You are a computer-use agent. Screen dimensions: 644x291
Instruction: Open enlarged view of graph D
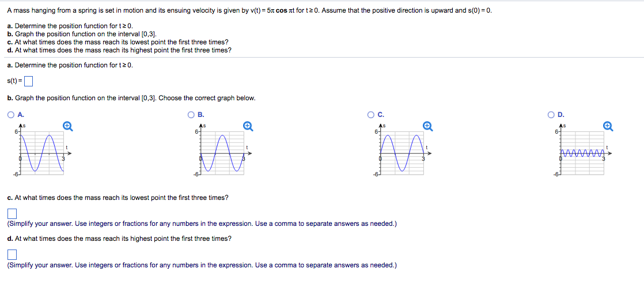607,126
